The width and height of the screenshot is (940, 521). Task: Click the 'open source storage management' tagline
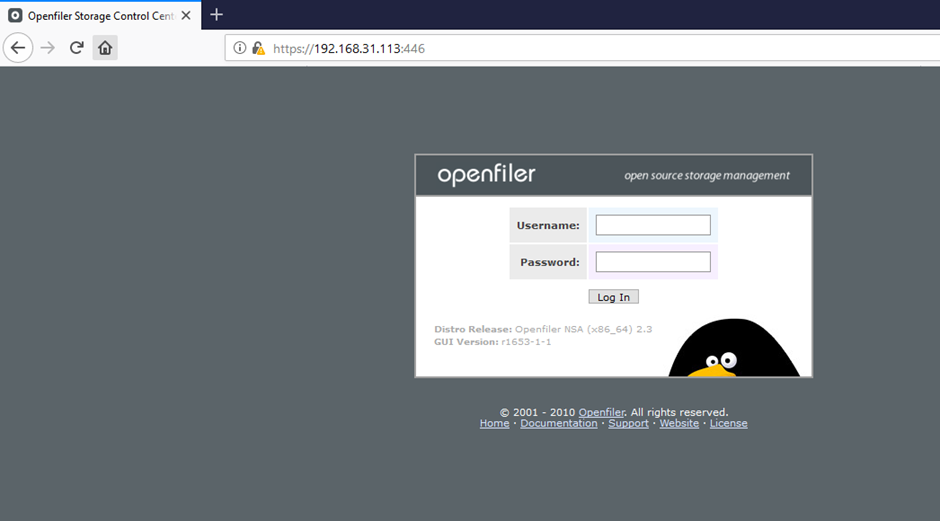707,176
